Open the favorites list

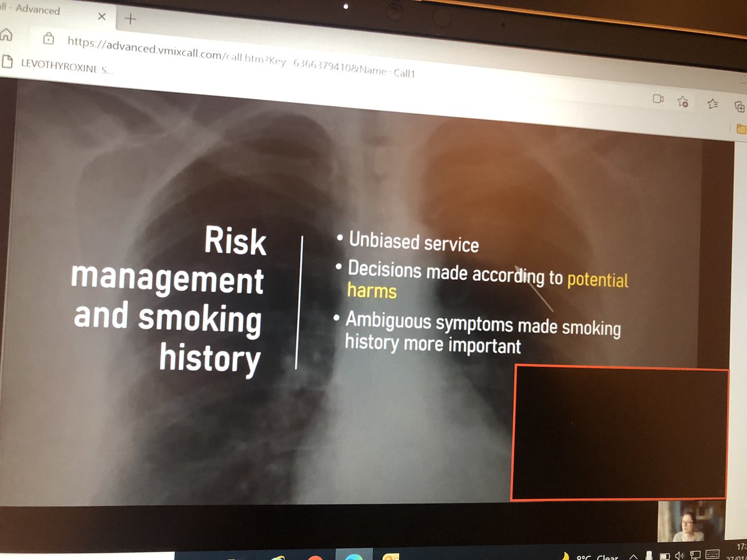coord(713,105)
